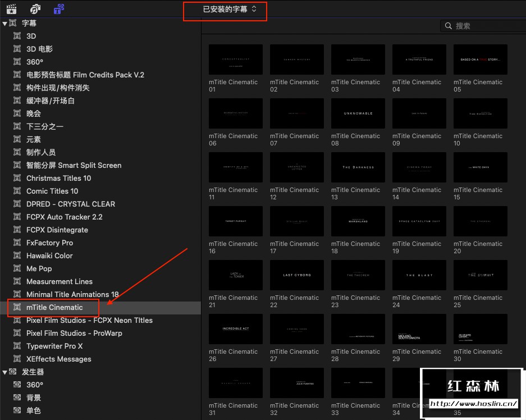Select Christmas Titles 10 category
This screenshot has width=526, height=420.
point(59,178)
